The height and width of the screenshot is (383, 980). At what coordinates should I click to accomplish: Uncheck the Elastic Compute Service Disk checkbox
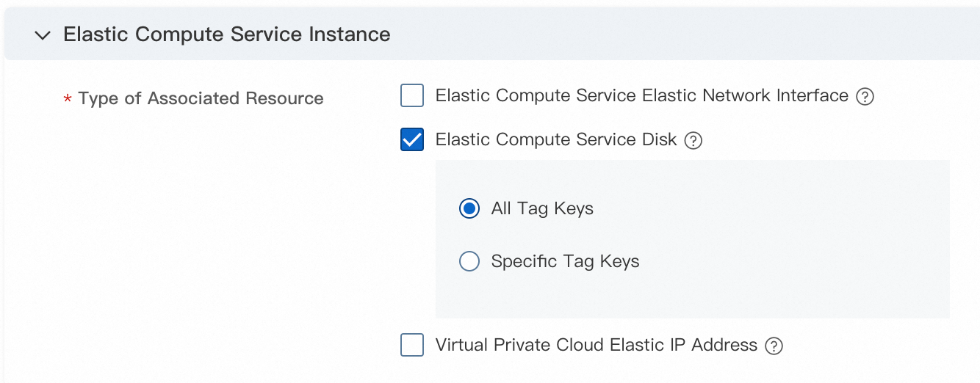pos(412,139)
